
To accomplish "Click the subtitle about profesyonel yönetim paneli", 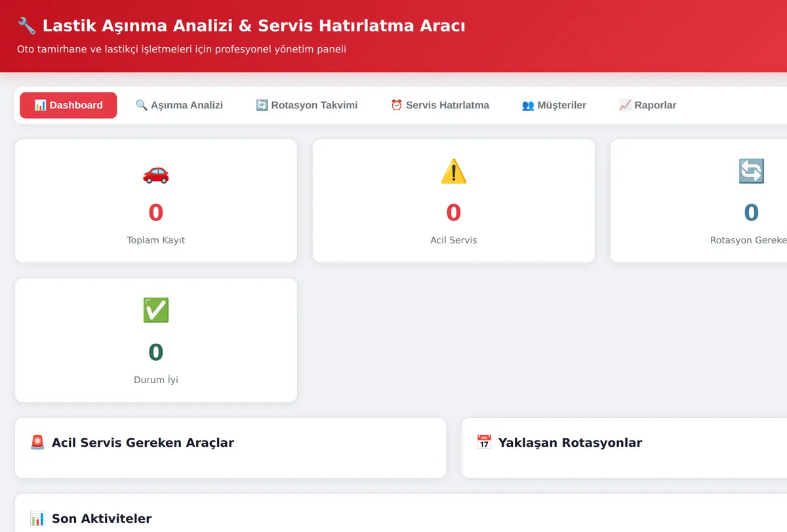I will (x=182, y=49).
